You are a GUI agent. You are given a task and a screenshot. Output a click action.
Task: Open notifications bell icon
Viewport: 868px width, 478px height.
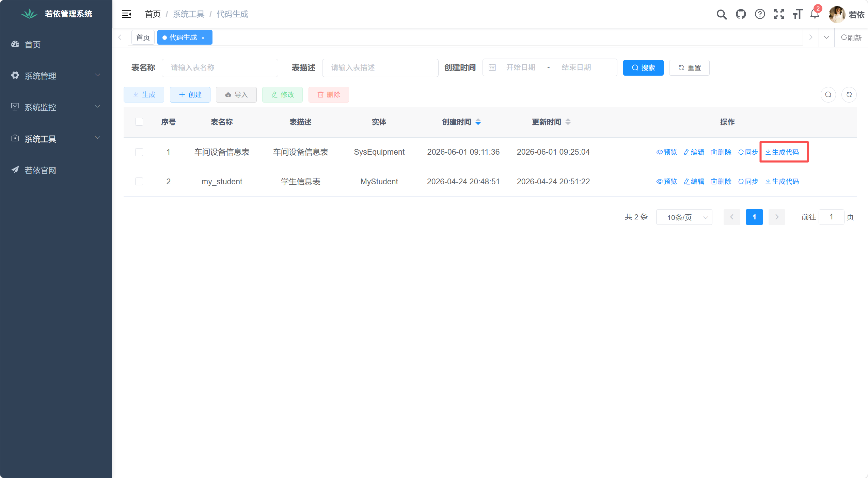pyautogui.click(x=815, y=14)
